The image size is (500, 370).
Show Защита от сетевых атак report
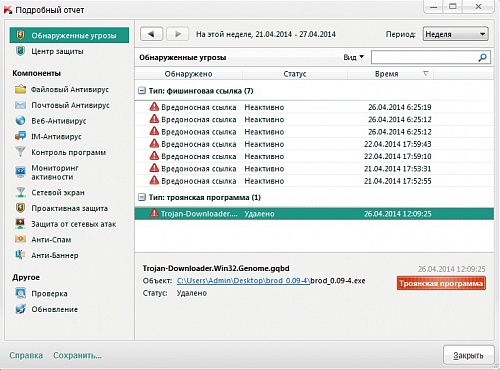pos(74,224)
